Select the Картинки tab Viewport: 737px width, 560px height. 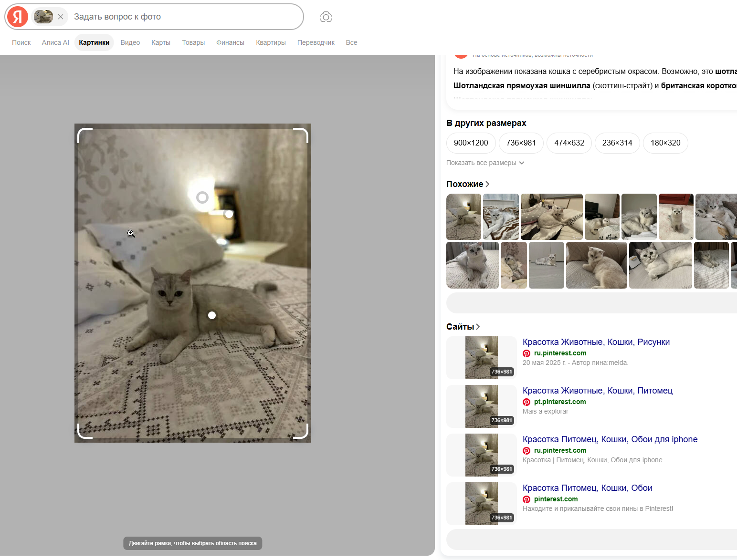click(x=94, y=42)
